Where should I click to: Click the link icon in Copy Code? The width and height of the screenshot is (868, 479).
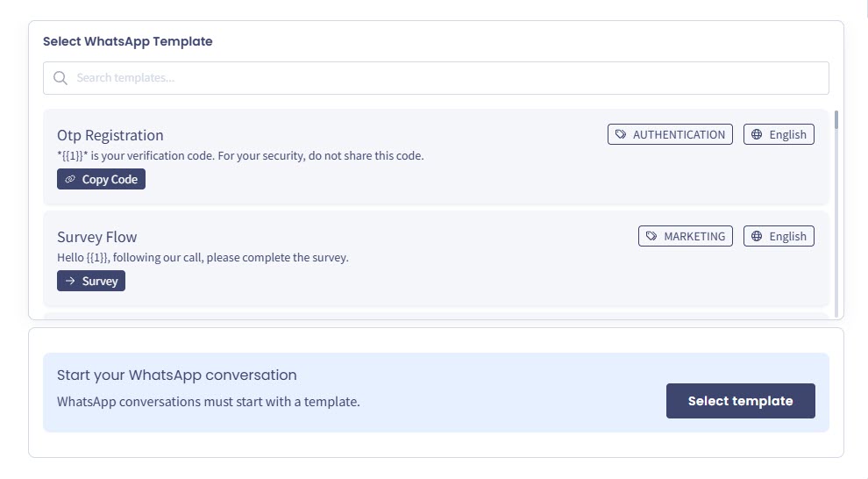tap(70, 180)
